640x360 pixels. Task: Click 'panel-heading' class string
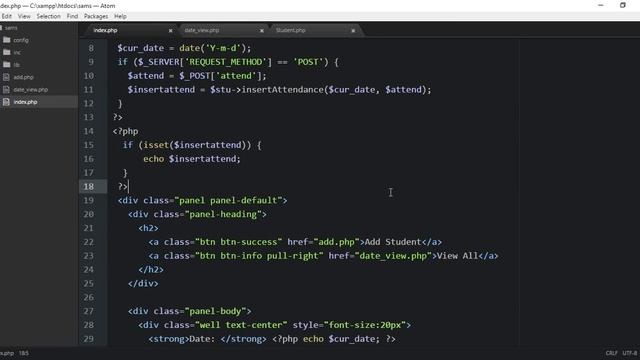click(x=223, y=214)
